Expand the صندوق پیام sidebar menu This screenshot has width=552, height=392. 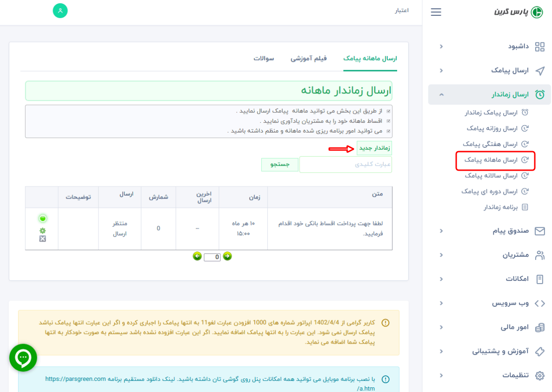(x=511, y=231)
